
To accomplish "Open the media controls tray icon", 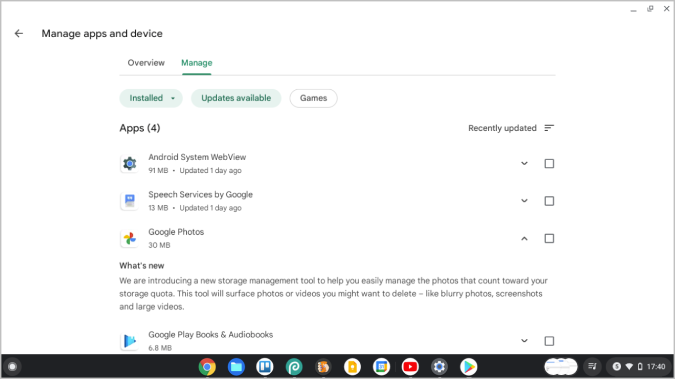I will coord(592,367).
